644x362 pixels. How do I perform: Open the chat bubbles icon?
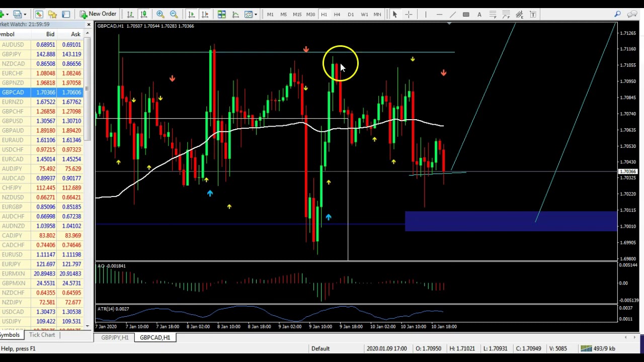[x=632, y=14]
